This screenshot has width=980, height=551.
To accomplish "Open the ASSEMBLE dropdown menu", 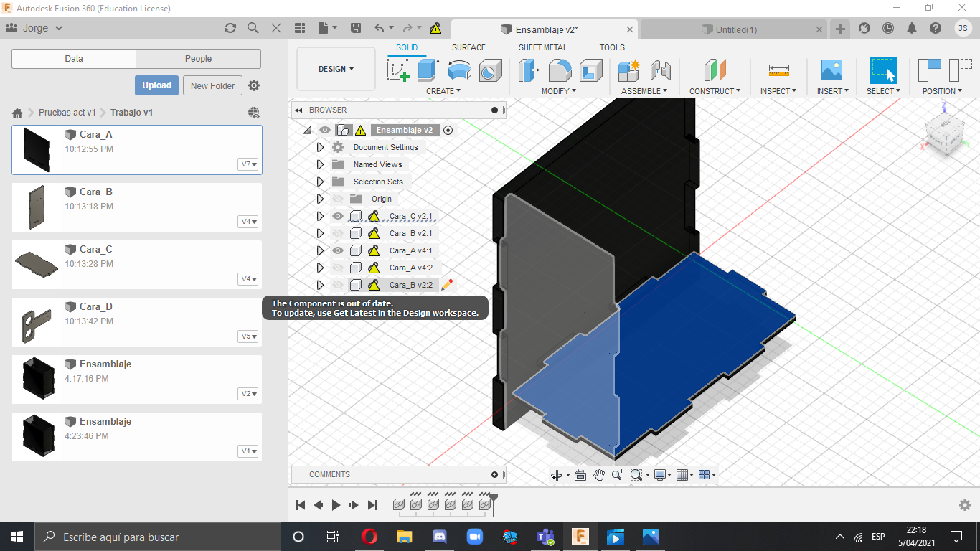I will pos(644,91).
